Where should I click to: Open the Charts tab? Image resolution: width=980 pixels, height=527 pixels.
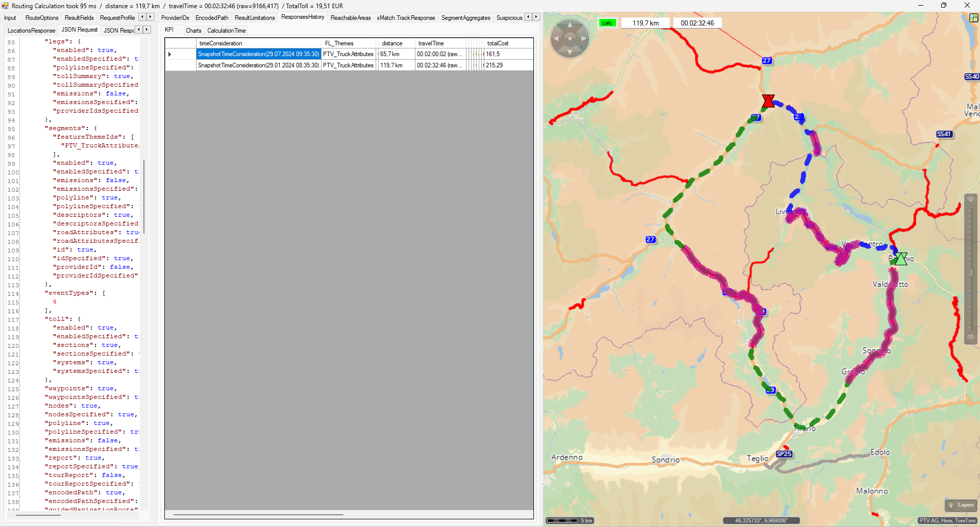[x=193, y=31]
